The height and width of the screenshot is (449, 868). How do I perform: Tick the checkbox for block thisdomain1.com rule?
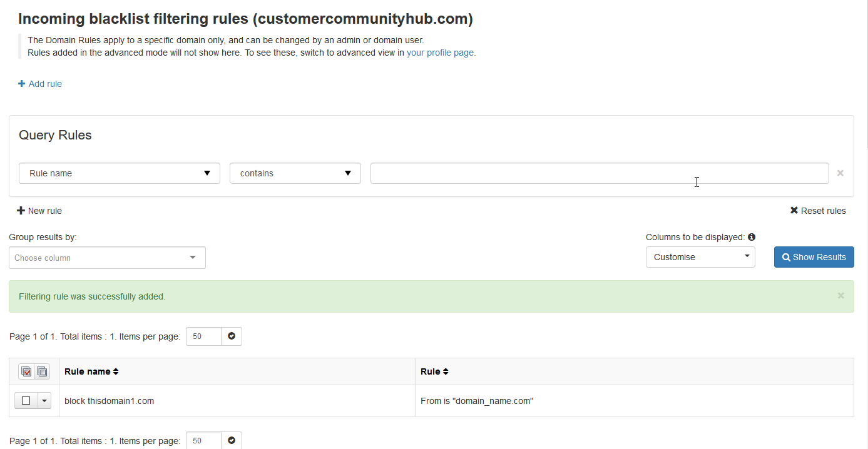[26, 401]
